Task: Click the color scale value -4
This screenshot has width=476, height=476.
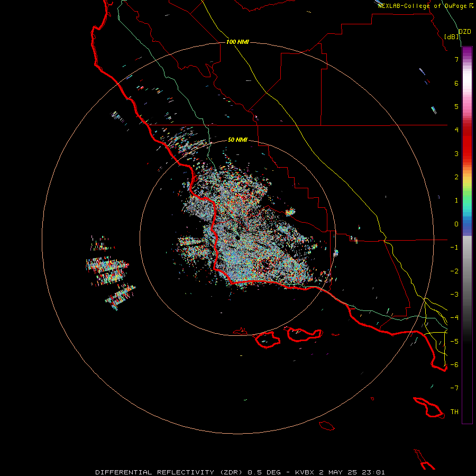Action: pyautogui.click(x=454, y=318)
